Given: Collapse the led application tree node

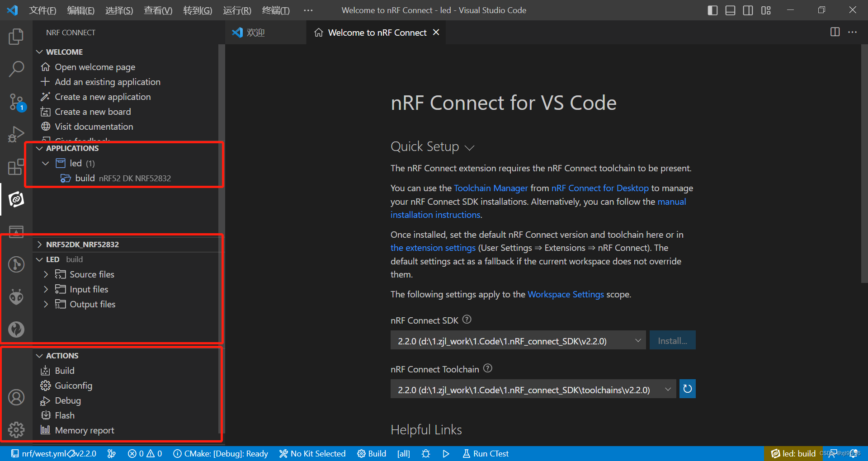Looking at the screenshot, I should (45, 163).
